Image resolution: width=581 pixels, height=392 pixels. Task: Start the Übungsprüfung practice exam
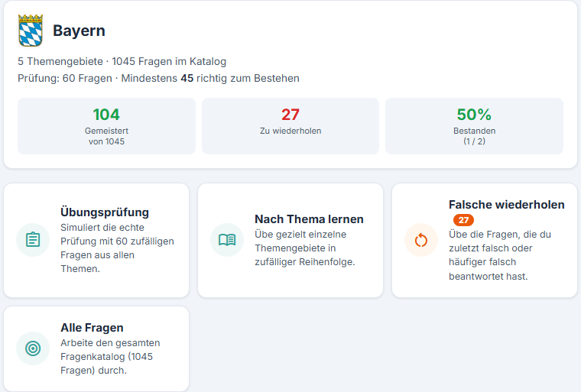96,240
